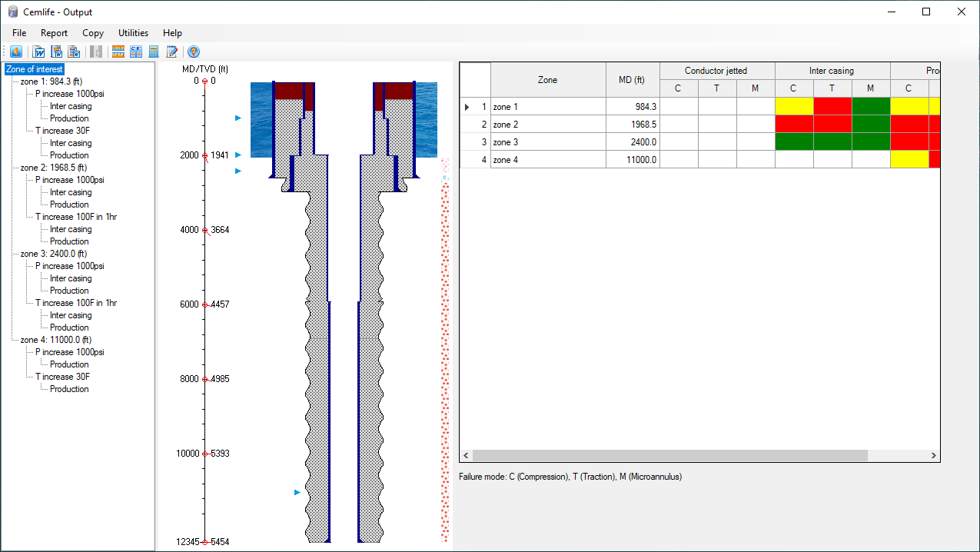Viewport: 980px width, 552px height.
Task: Select 'T increase 100F in 1hr' under zone 2
Action: click(x=76, y=217)
